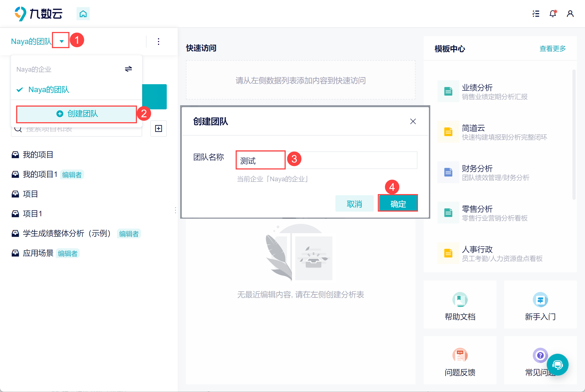Screen dimensions: 585x392
Task: Open 查看更多 link in template center
Action: click(x=552, y=49)
